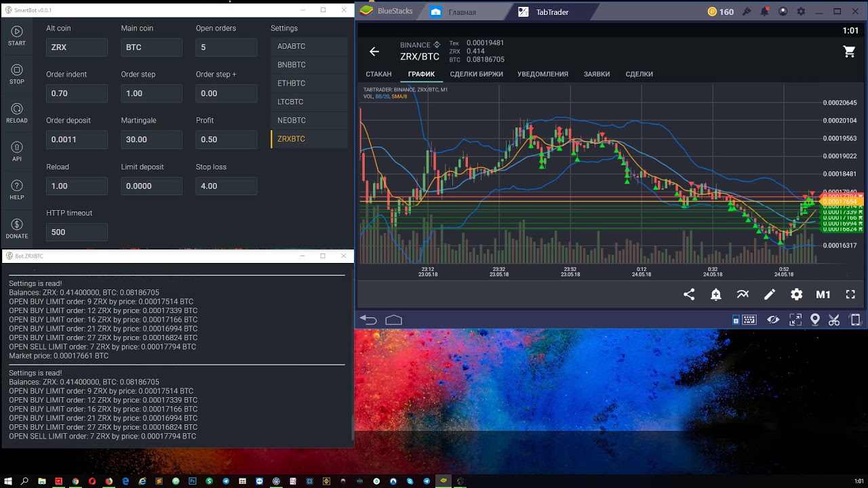Click the Alt coin field with ZRX
This screenshot has height=488, width=868.
[x=77, y=47]
